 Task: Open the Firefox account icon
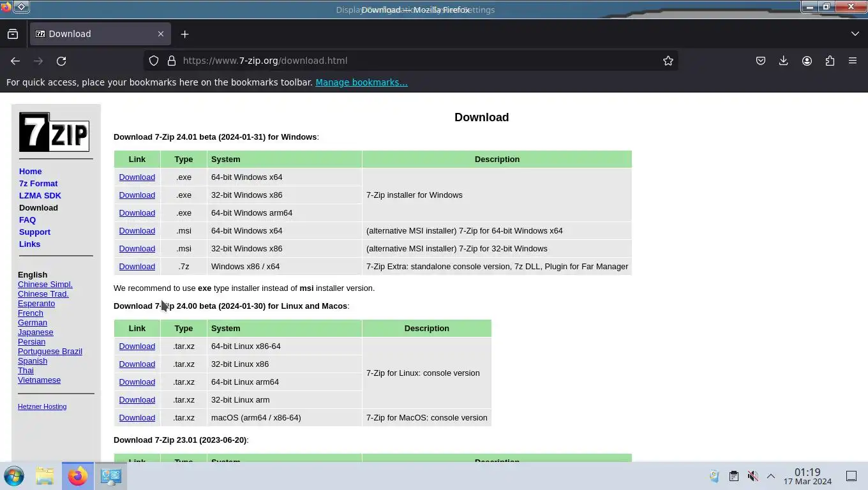807,61
